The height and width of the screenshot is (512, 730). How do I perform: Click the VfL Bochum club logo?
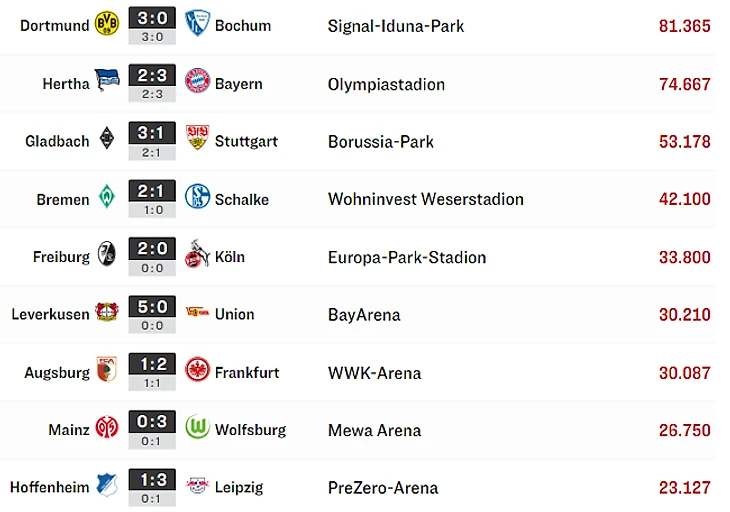(x=197, y=25)
